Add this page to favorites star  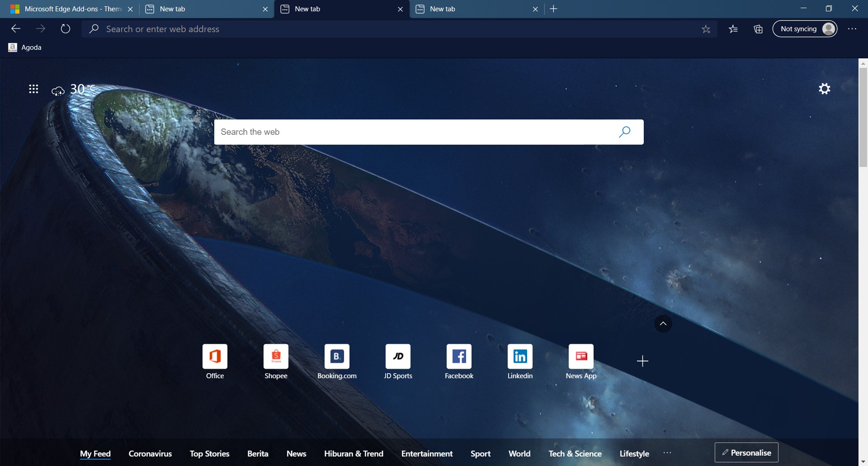tap(706, 29)
